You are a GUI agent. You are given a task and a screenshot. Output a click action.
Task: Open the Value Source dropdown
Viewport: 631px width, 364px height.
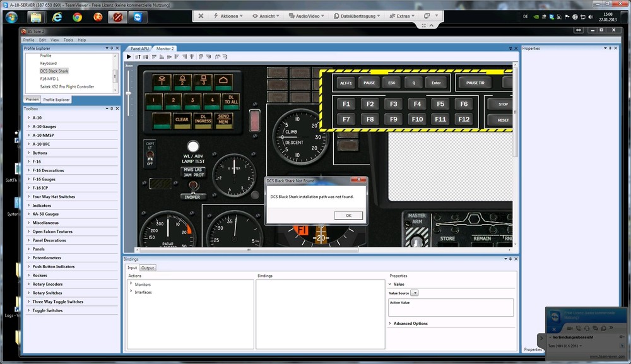pyautogui.click(x=414, y=293)
